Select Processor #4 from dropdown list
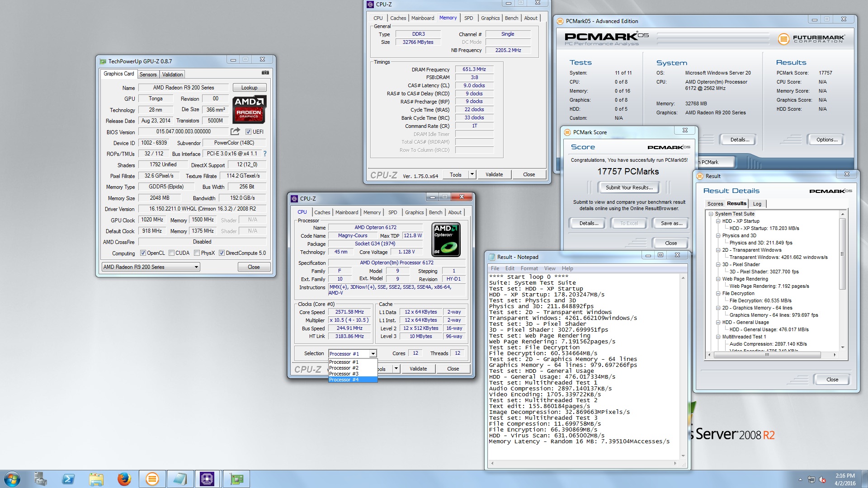 tap(353, 380)
